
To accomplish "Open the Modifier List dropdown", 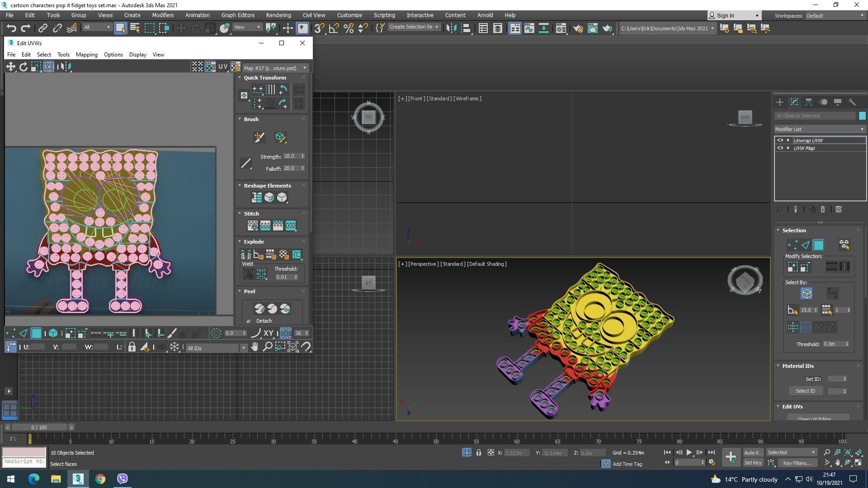I will [x=820, y=129].
